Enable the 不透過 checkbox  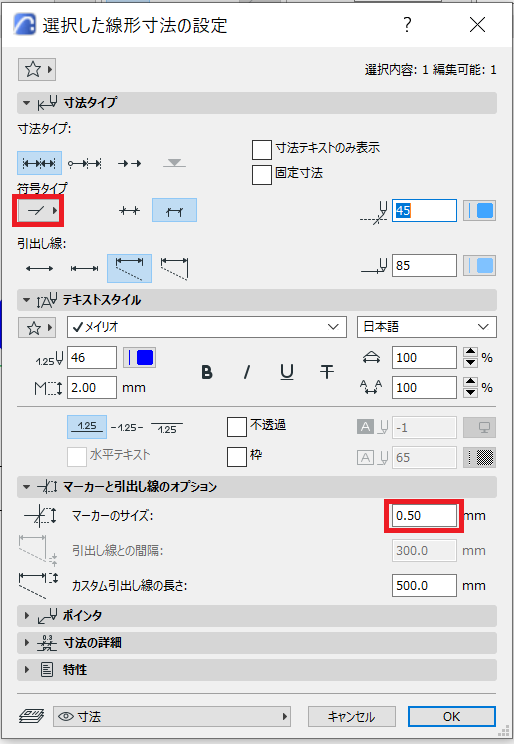point(237,426)
